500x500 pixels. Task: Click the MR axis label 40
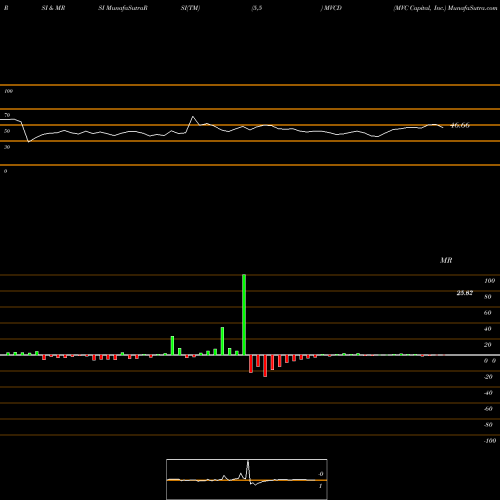tap(488, 329)
